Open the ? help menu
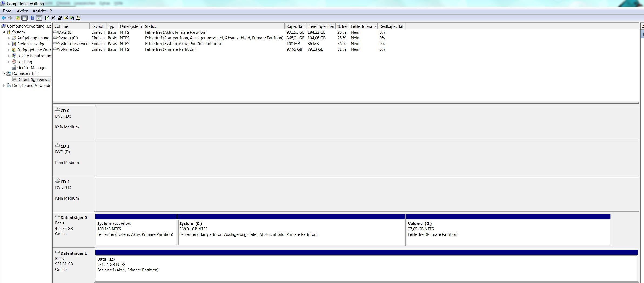 (51, 11)
